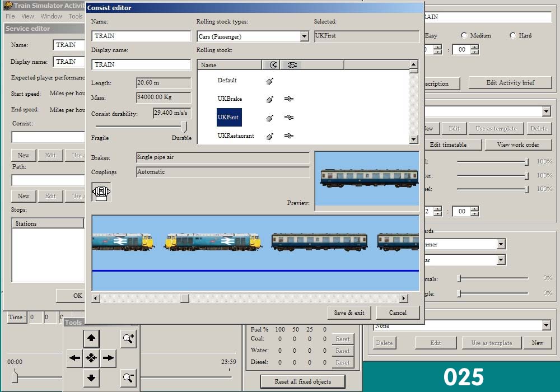The height and width of the screenshot is (392, 560).
Task: Click the rotate column header icon
Action: pyautogui.click(x=273, y=65)
